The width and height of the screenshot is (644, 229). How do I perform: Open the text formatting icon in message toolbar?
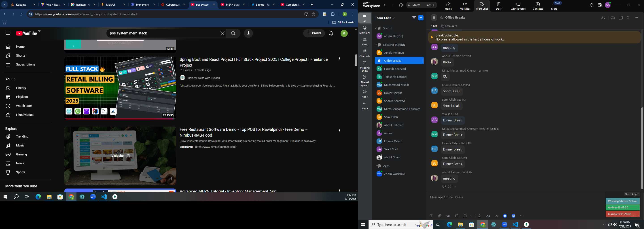pyautogui.click(x=431, y=216)
